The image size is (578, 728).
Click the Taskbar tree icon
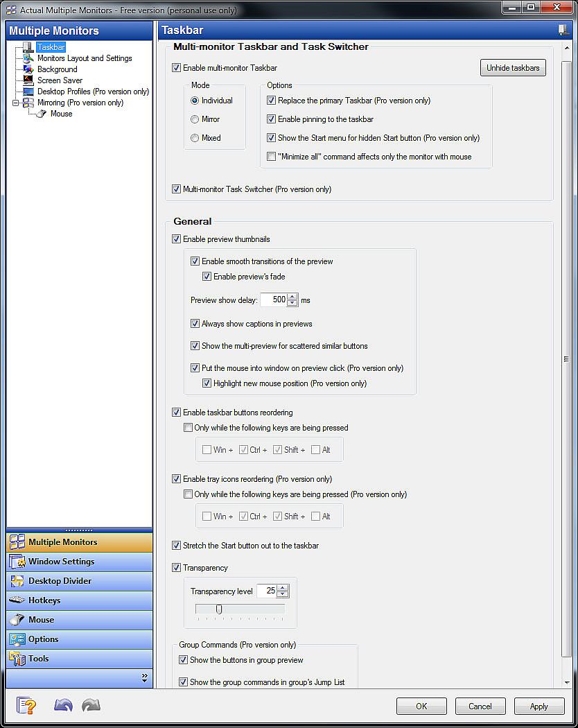click(28, 47)
